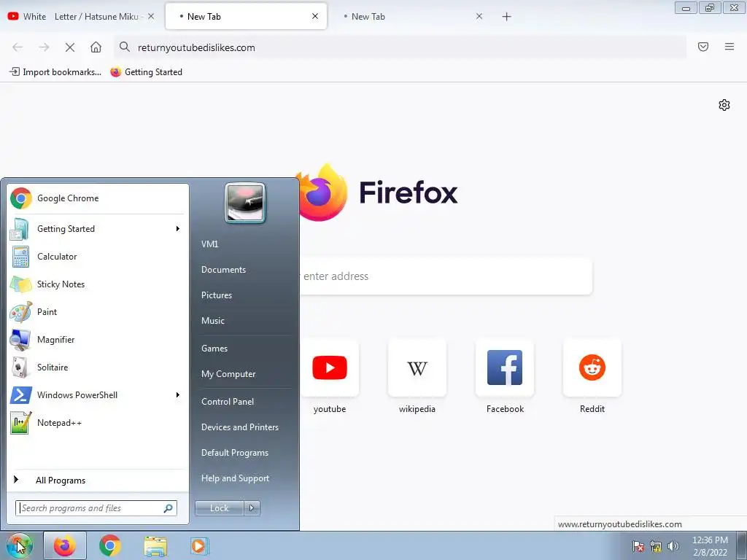
Task: Start Solitaire from the Start menu
Action: click(98, 367)
